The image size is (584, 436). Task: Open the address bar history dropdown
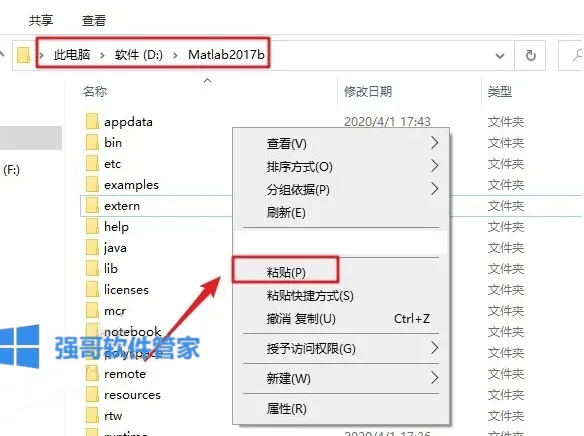click(500, 56)
